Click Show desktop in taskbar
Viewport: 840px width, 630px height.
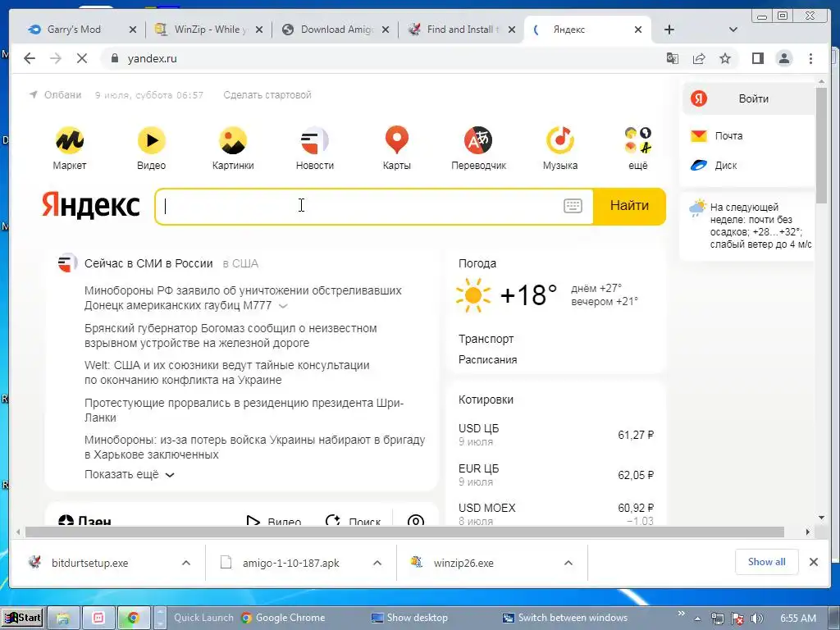pos(409,618)
